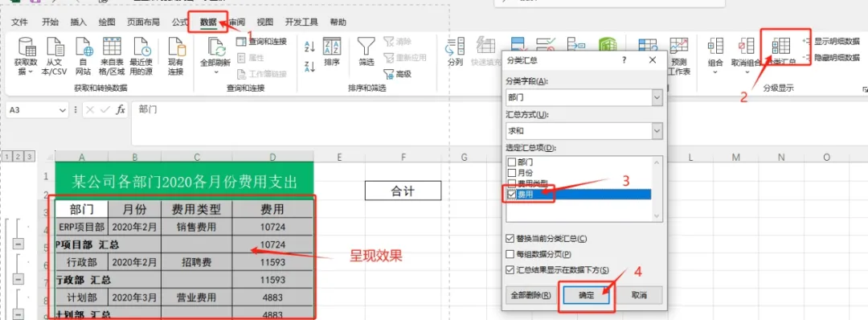This screenshot has width=868, height=320.
Task: Click Hide Detail (隐藏明细数据) item
Action: 831,58
